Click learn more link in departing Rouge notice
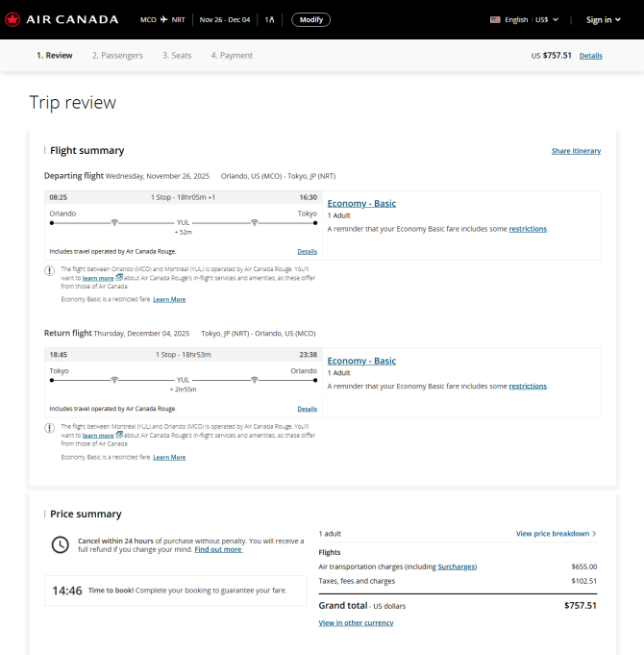The image size is (644, 655). 98,278
